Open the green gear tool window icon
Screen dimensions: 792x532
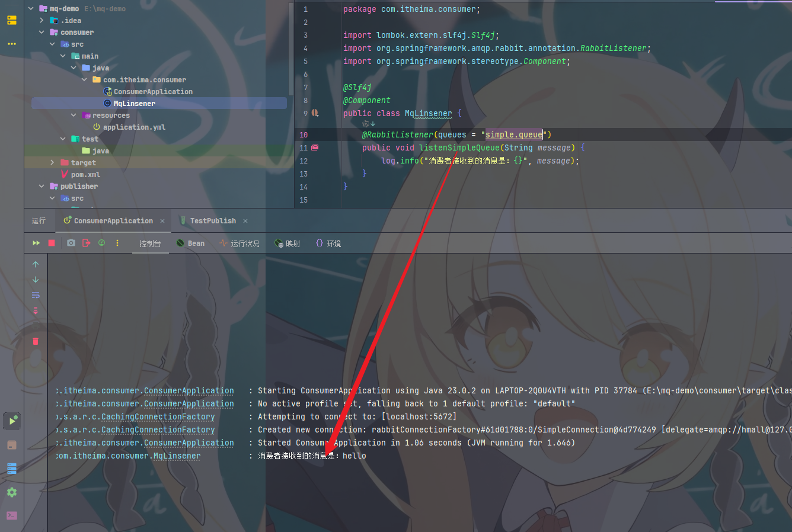click(12, 492)
